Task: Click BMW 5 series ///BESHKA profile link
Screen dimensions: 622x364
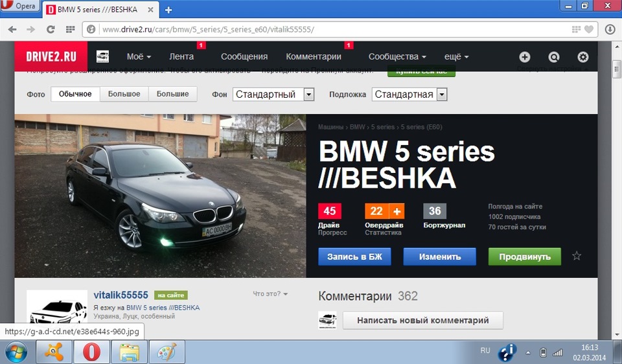Action: pyautogui.click(x=163, y=308)
